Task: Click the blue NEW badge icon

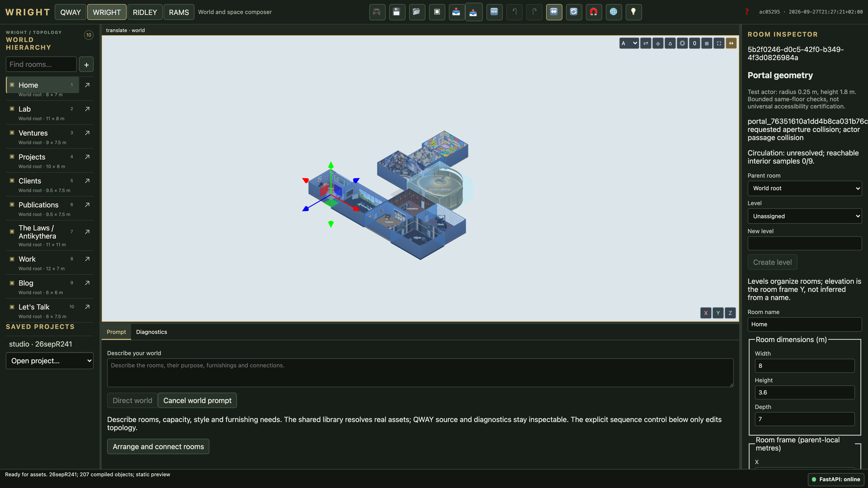Action: pyautogui.click(x=494, y=12)
